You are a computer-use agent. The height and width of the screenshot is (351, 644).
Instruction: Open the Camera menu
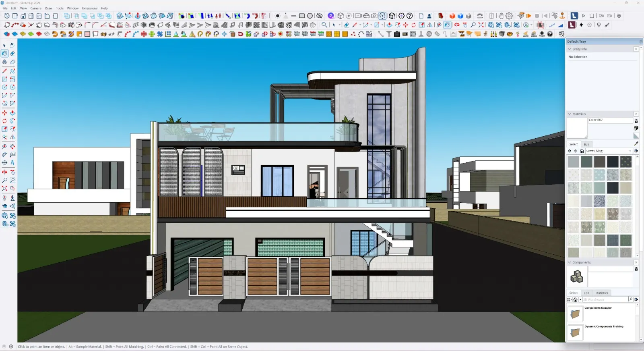(x=36, y=8)
